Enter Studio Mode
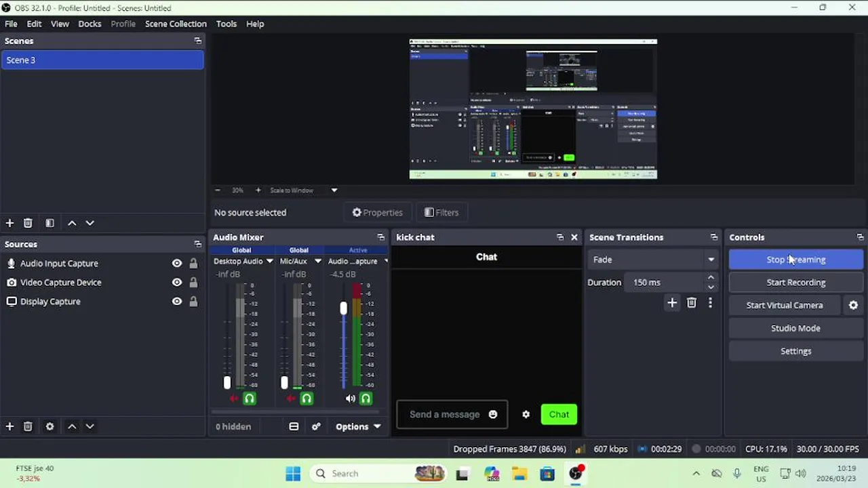 [795, 328]
